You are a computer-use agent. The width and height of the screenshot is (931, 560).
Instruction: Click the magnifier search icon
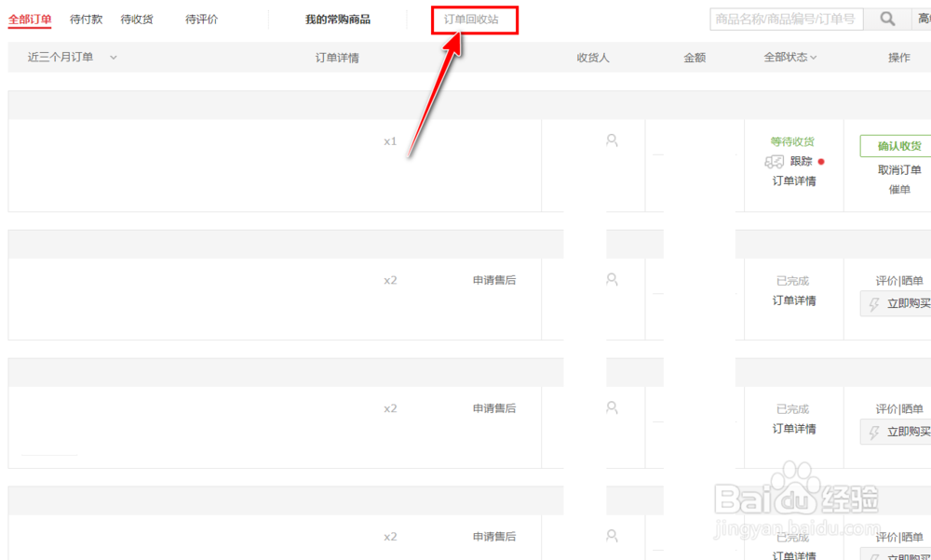(887, 19)
